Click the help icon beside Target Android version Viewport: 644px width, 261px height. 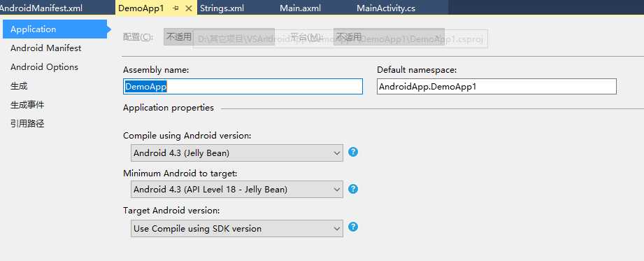tap(353, 227)
